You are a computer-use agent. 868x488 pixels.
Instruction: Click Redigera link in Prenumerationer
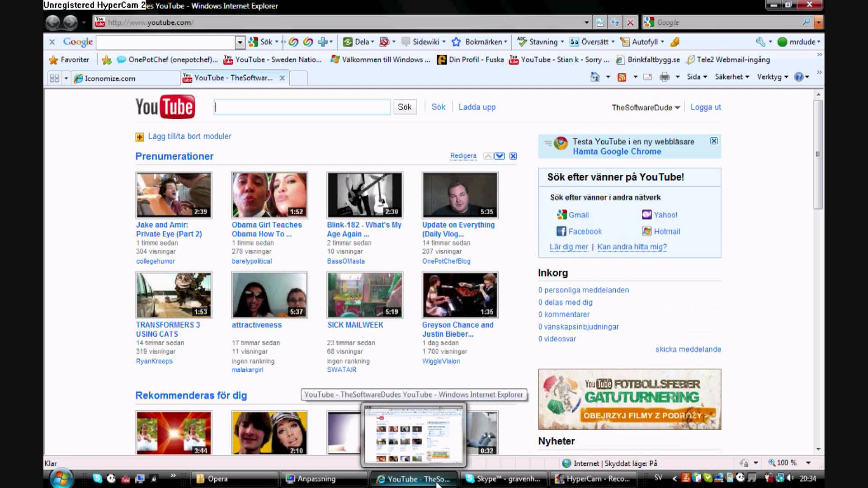coord(463,155)
